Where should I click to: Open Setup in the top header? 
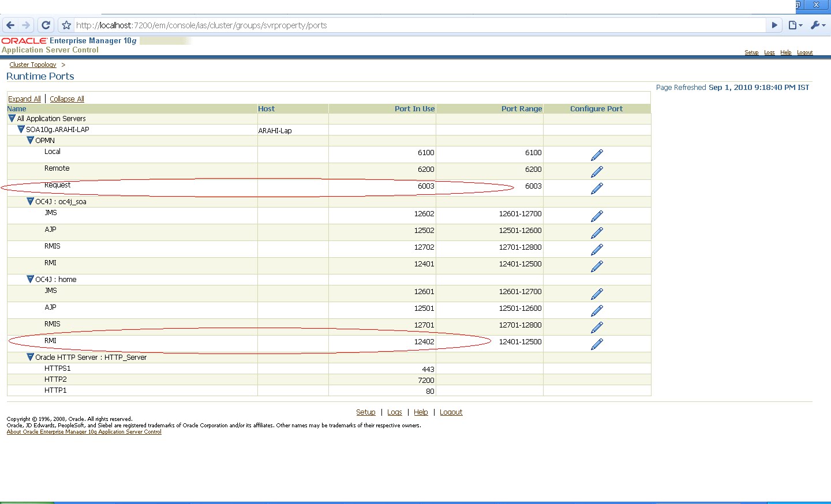tap(751, 52)
